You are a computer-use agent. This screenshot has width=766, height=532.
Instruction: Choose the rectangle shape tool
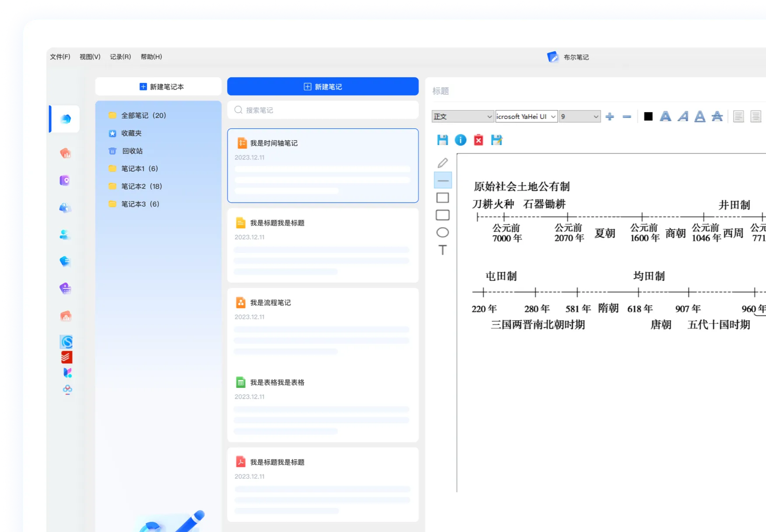[x=443, y=197]
